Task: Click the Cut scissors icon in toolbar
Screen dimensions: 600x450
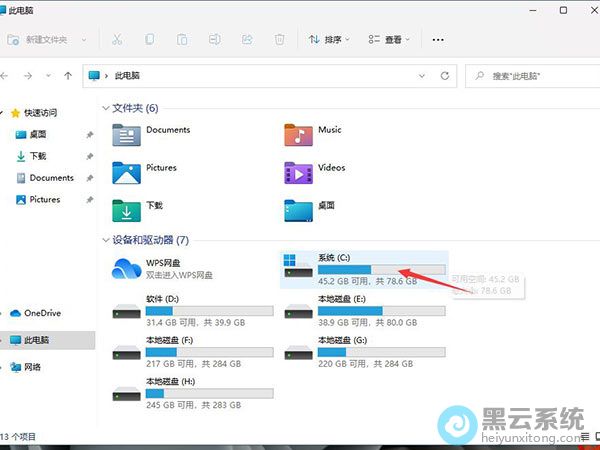Action: tap(117, 40)
